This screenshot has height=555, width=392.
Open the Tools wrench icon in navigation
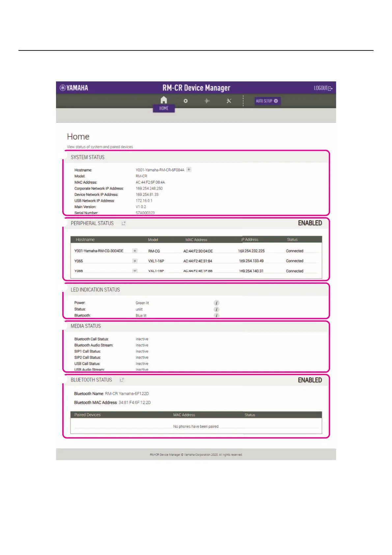click(x=229, y=101)
